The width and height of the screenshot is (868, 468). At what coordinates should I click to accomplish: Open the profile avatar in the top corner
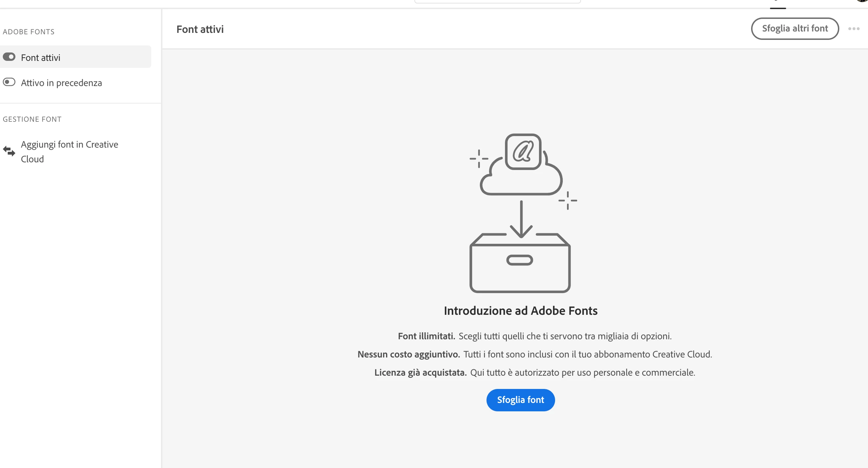pyautogui.click(x=863, y=1)
